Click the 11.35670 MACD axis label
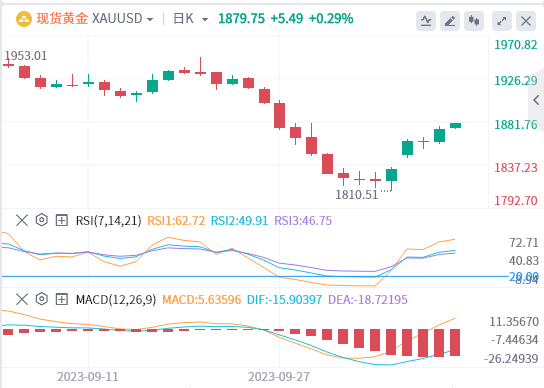Image resolution: width=544 pixels, height=388 pixels. pyautogui.click(x=514, y=322)
